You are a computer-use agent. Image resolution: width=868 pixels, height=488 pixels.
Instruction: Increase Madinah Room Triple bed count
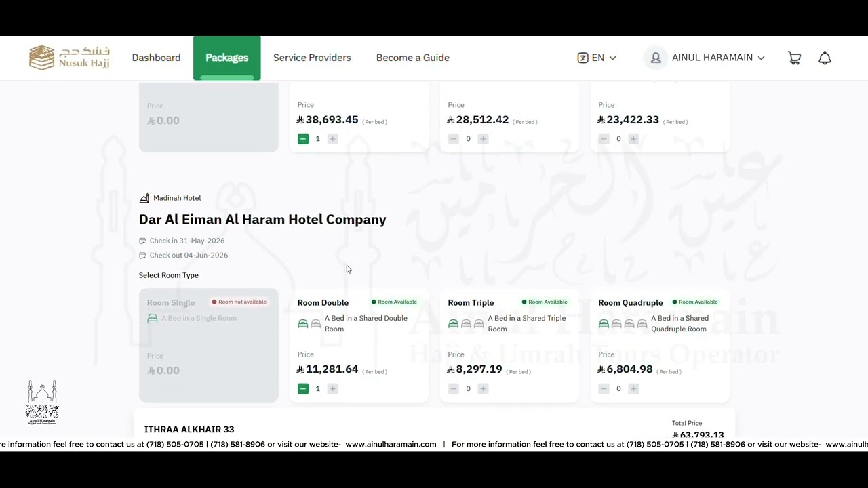[x=483, y=388]
